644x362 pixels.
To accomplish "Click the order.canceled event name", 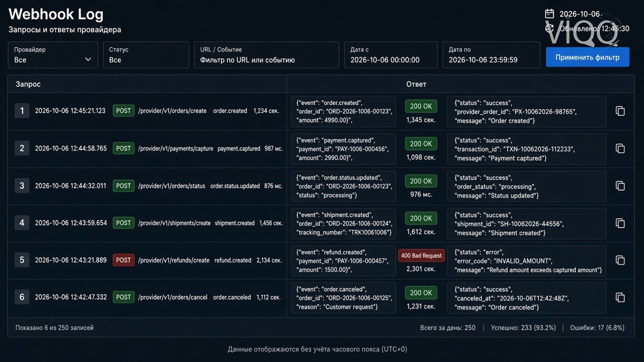I will (232, 297).
